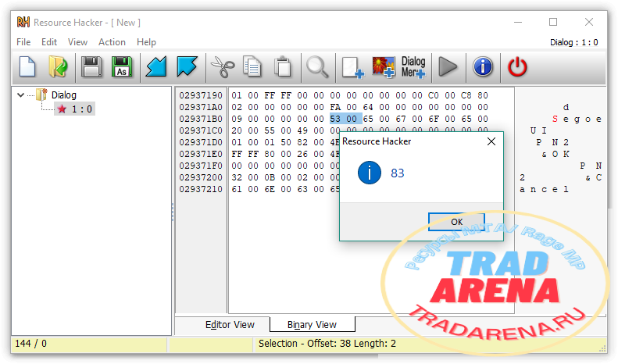The height and width of the screenshot is (364, 618).
Task: Select the 1 : 0 dialog resource
Action: click(x=74, y=109)
